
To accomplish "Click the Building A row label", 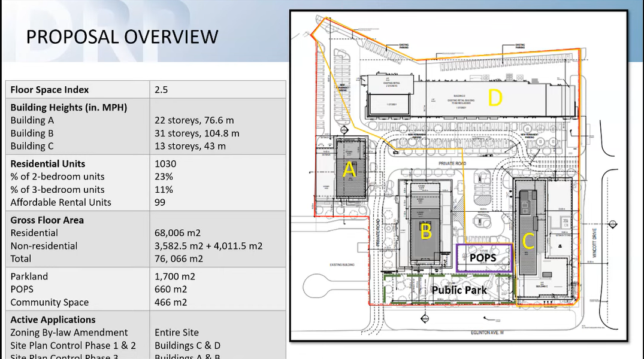I will pos(32,120).
